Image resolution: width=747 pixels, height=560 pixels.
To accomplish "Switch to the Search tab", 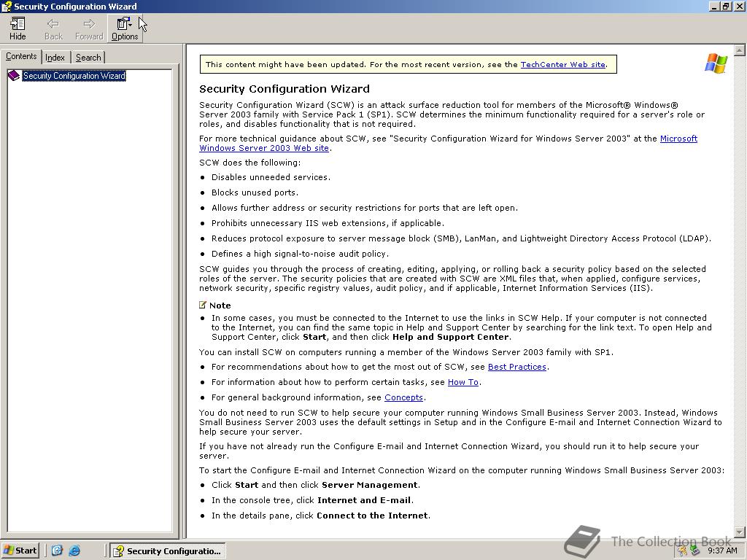I will pos(88,57).
